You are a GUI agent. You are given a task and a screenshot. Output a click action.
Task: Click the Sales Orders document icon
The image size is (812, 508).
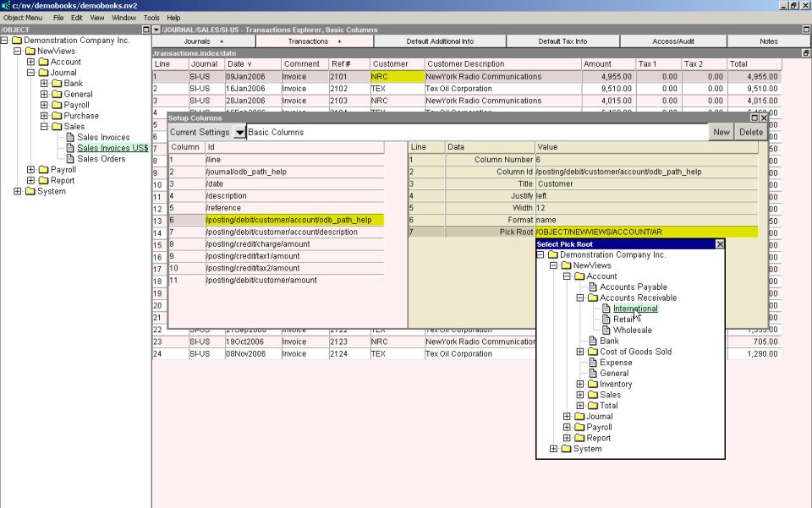pos(70,159)
